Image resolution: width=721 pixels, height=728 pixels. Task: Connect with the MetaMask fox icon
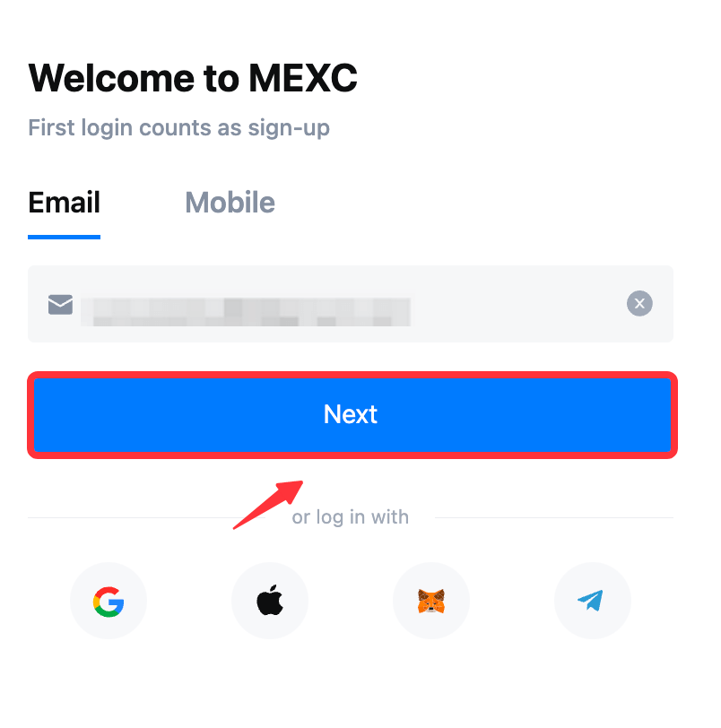431,602
